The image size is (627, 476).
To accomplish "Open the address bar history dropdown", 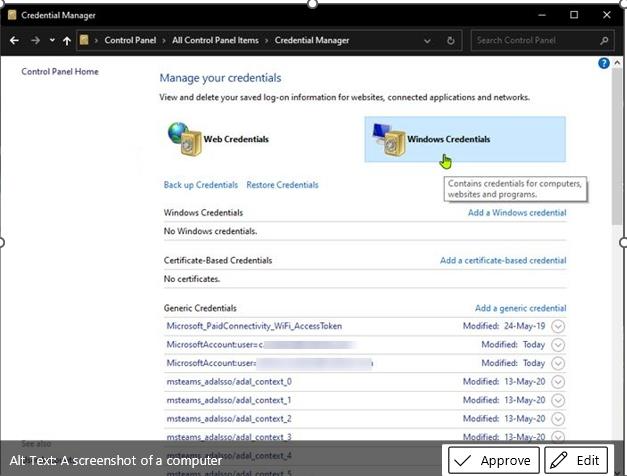I will 427,41.
